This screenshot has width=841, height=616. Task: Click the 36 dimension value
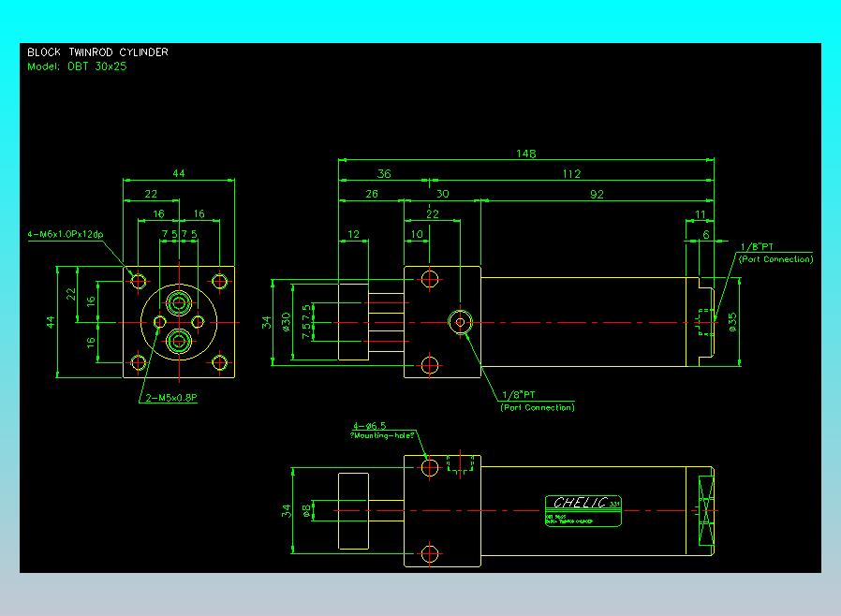click(x=384, y=174)
